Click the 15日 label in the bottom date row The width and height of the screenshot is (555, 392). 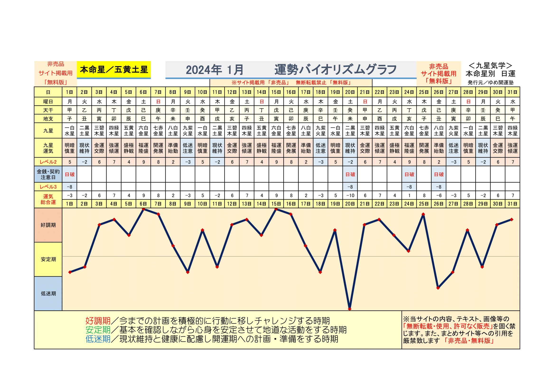coord(276,204)
